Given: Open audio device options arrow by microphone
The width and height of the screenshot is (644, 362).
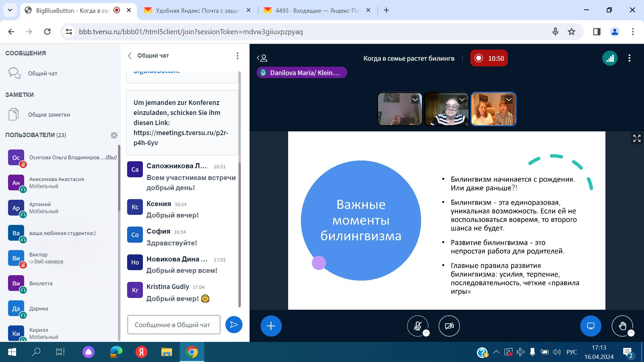Looking at the screenshot, I should coord(426,333).
